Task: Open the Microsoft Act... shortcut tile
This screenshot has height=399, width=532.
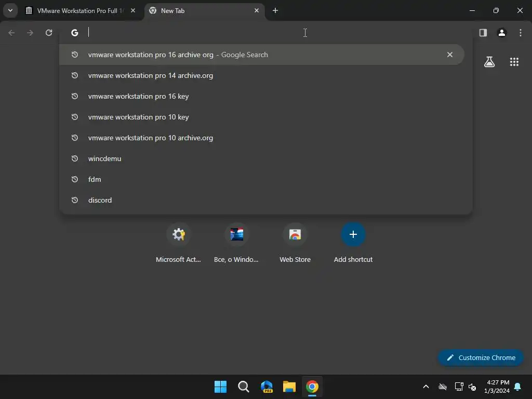Action: (179, 243)
